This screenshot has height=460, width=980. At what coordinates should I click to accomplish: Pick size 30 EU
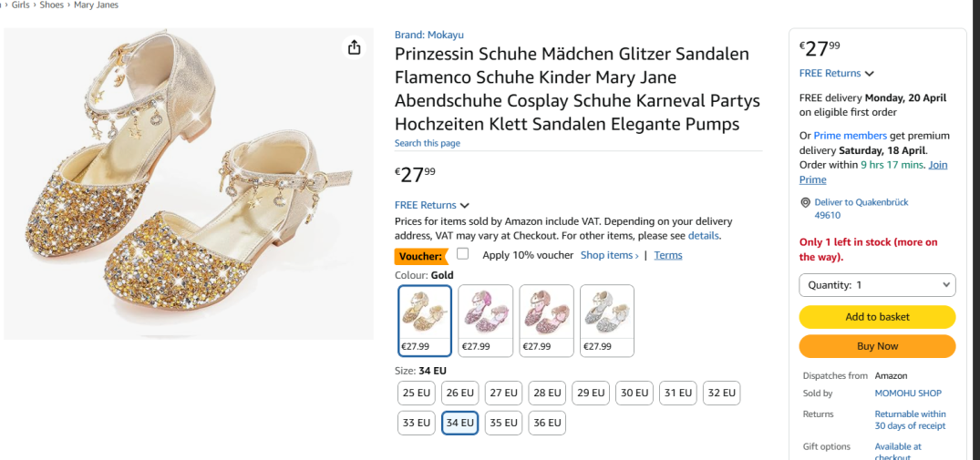pyautogui.click(x=634, y=394)
